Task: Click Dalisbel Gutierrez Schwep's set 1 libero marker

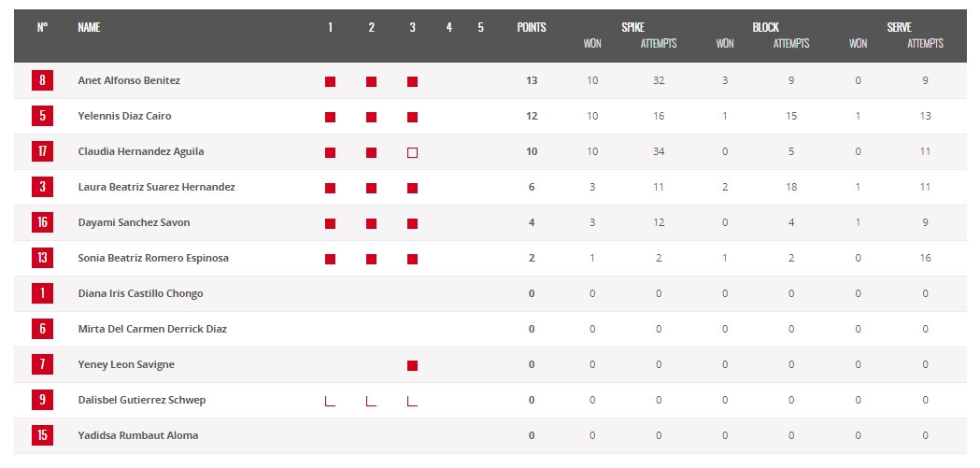Action: [330, 401]
